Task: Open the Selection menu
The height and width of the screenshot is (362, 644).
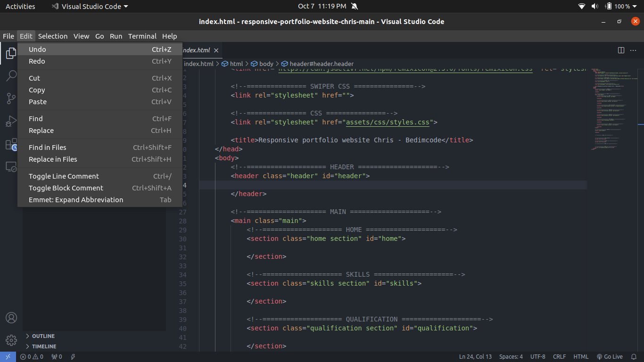Action: point(53,36)
